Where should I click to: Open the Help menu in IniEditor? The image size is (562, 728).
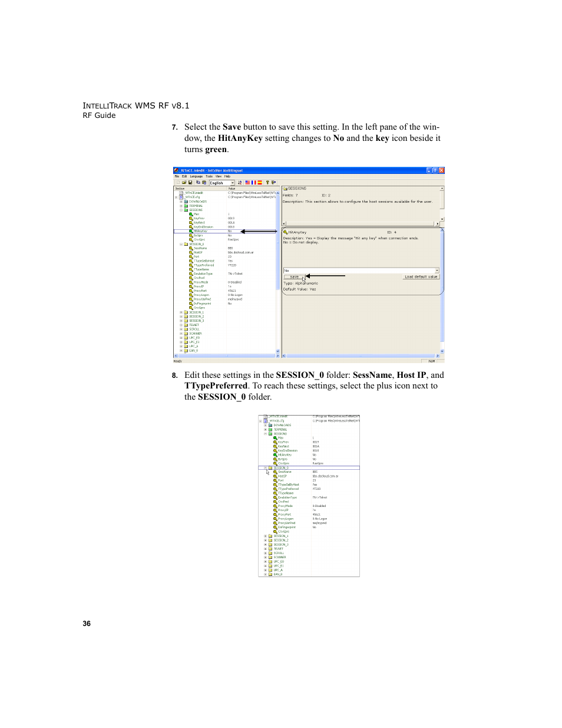pos(227,176)
